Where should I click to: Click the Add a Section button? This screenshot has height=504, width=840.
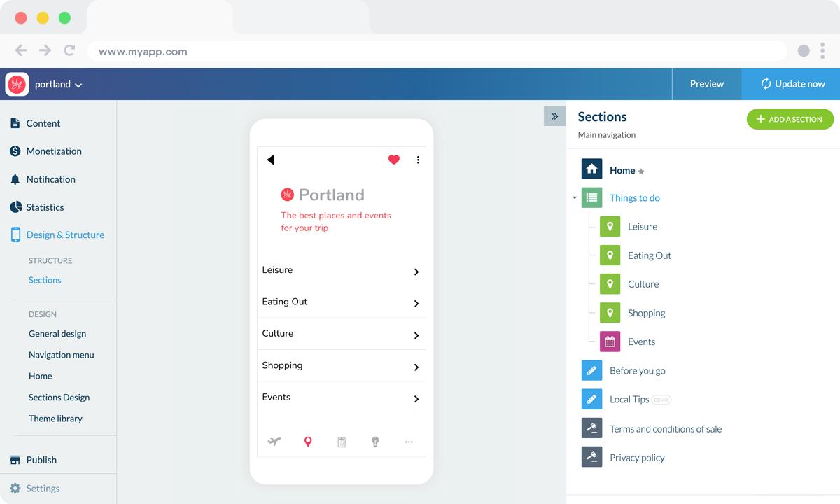(790, 119)
